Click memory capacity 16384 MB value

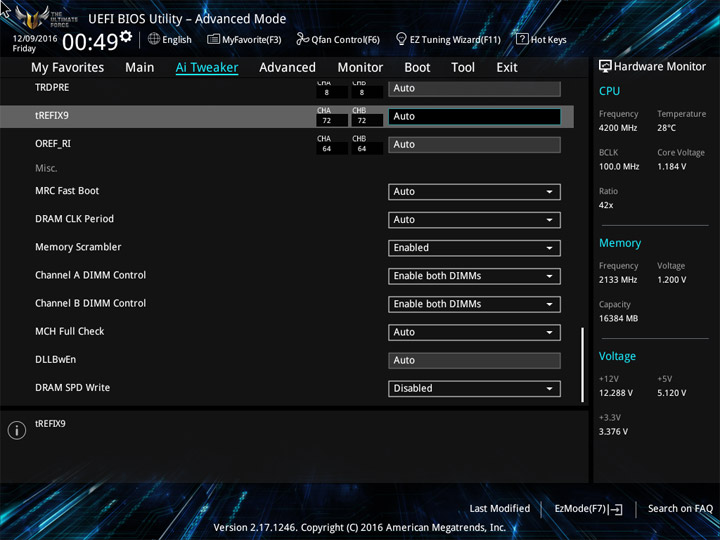click(618, 319)
